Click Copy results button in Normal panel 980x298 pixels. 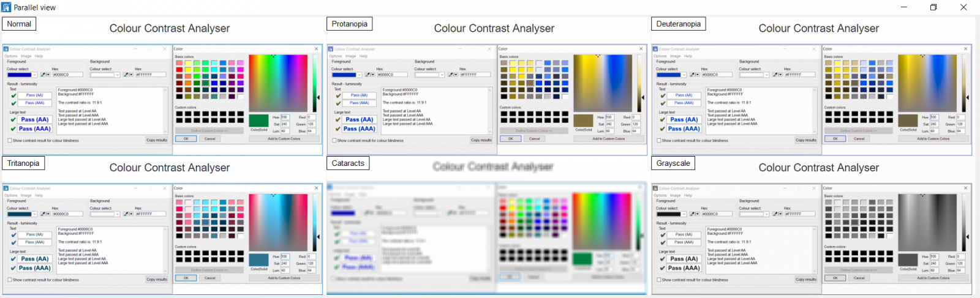[x=157, y=140]
